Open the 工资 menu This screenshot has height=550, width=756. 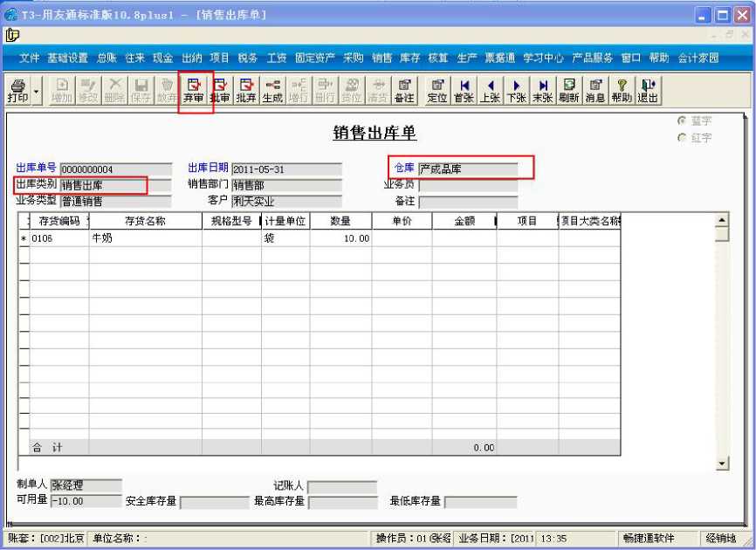tap(277, 58)
